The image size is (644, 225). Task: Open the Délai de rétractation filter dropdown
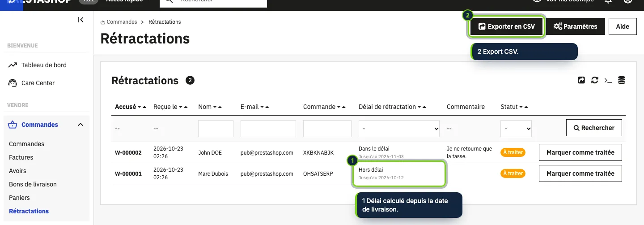click(x=399, y=129)
